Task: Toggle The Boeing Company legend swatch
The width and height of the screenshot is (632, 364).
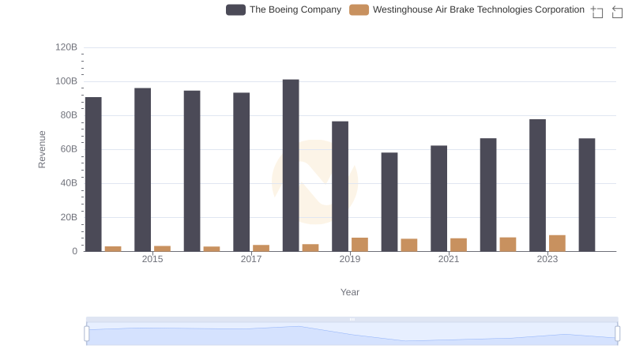Action: click(x=235, y=9)
